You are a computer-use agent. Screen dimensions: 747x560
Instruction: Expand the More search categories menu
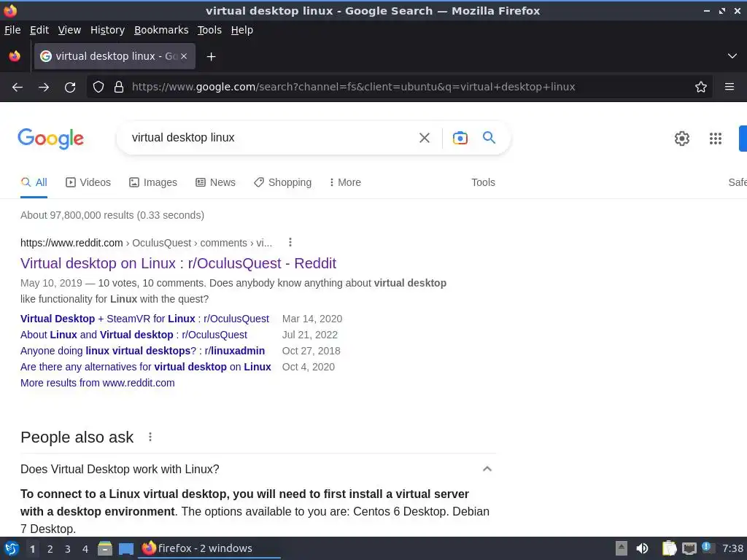coord(345,182)
